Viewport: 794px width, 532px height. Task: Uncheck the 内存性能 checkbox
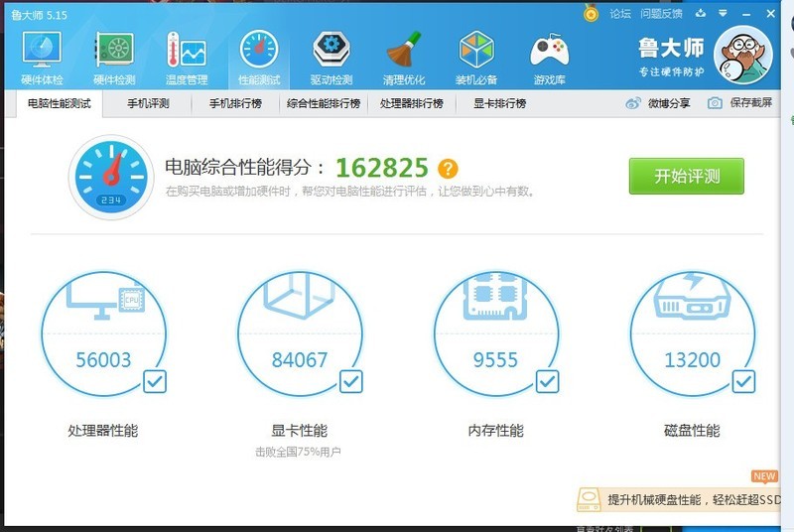(x=548, y=382)
